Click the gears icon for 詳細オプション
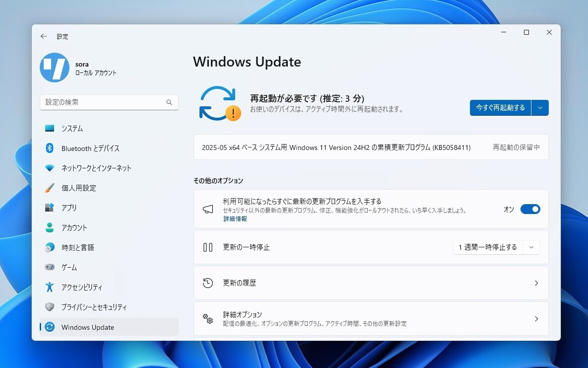This screenshot has width=588, height=368. point(208,318)
